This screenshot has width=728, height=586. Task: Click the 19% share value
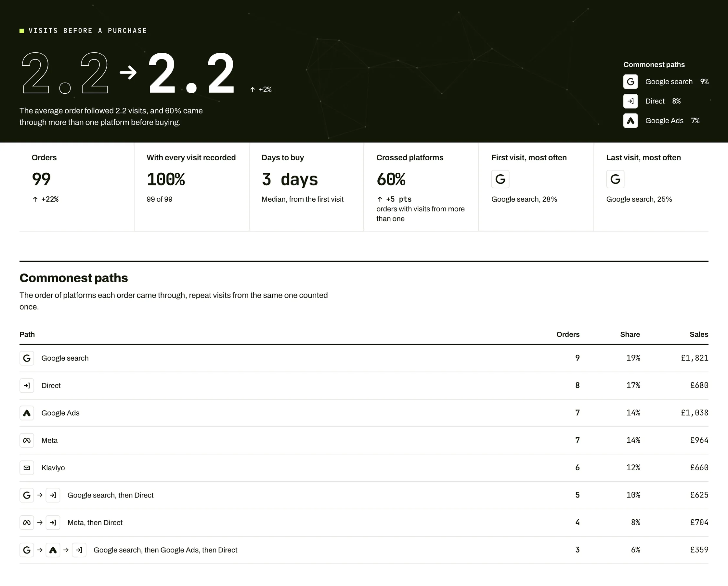tap(633, 358)
